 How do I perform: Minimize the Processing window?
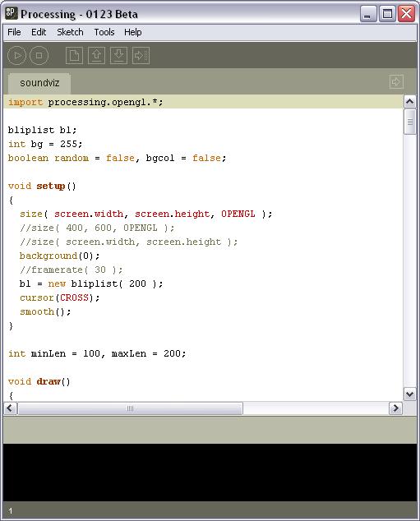367,14
